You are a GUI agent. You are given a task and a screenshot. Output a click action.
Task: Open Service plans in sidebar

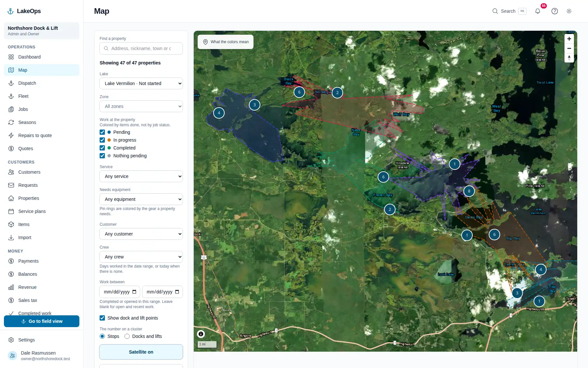(x=41, y=211)
